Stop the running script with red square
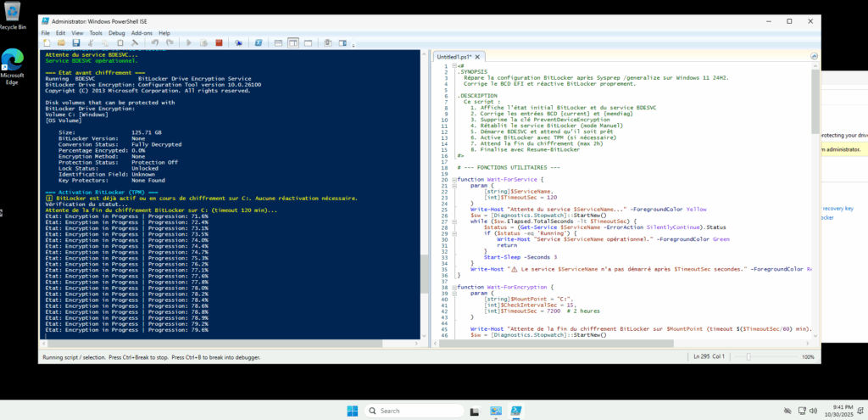 [x=219, y=42]
